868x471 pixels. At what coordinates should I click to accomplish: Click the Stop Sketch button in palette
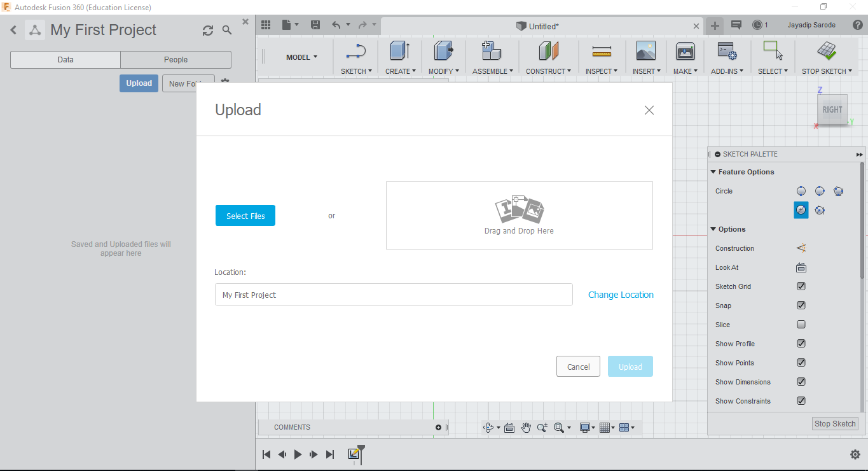(x=836, y=424)
